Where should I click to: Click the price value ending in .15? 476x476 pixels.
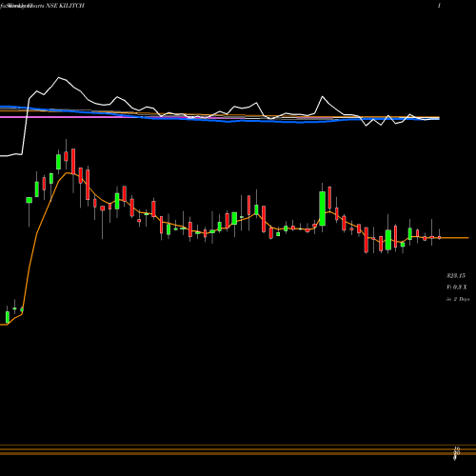pos(456,276)
